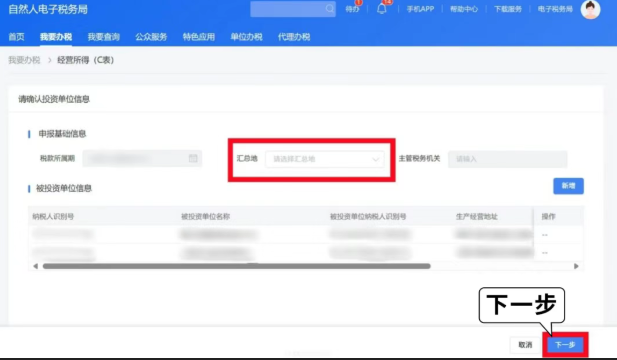Open the 特色应用 tab

click(199, 37)
